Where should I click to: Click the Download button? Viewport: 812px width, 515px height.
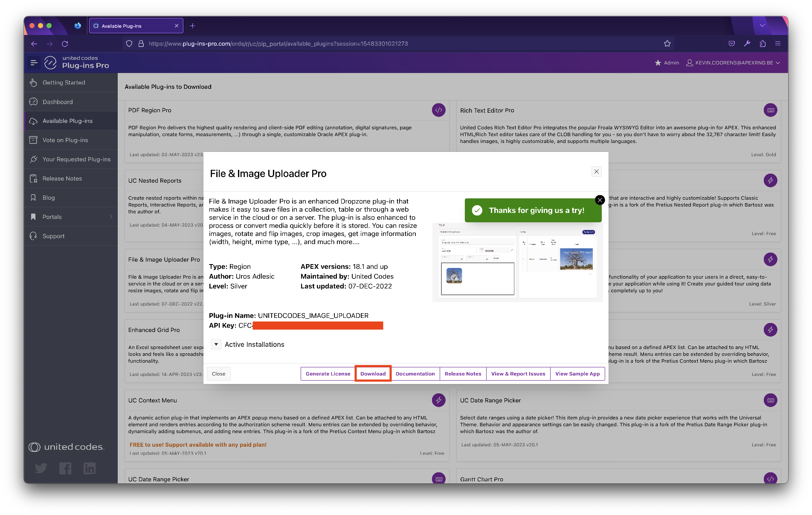[x=373, y=374]
